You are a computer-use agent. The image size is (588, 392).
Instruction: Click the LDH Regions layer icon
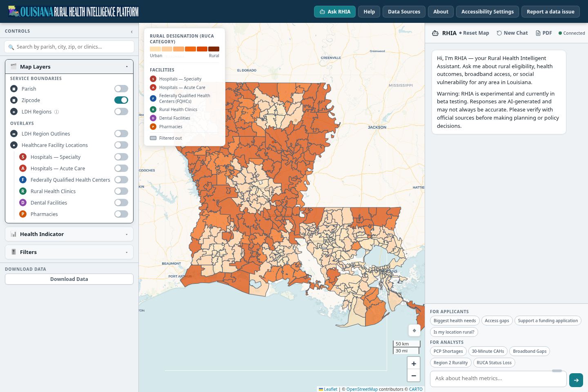click(14, 111)
